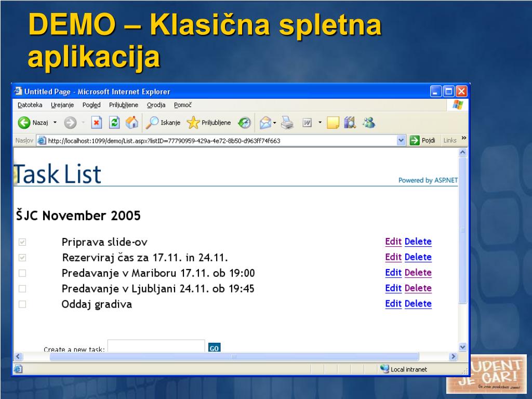Viewport: 532px width, 399px height.
Task: Toggle checkbox for Priprava slide-ov
Action: coord(22,242)
